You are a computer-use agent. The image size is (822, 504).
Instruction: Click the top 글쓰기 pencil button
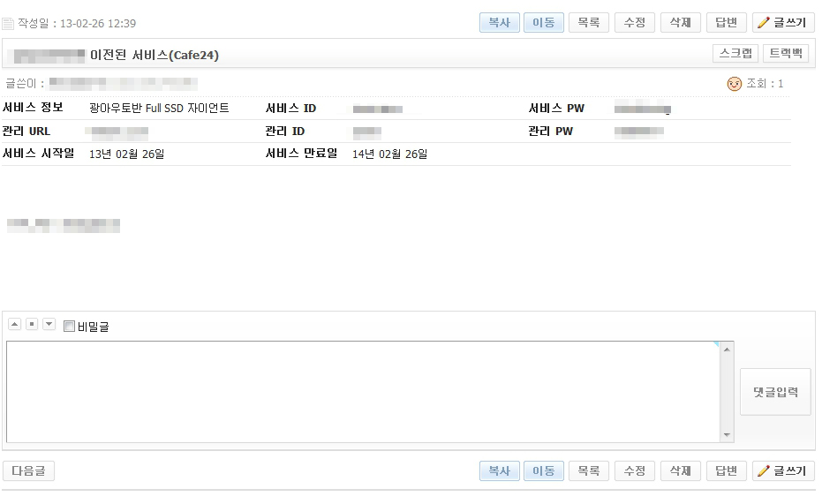coord(782,23)
